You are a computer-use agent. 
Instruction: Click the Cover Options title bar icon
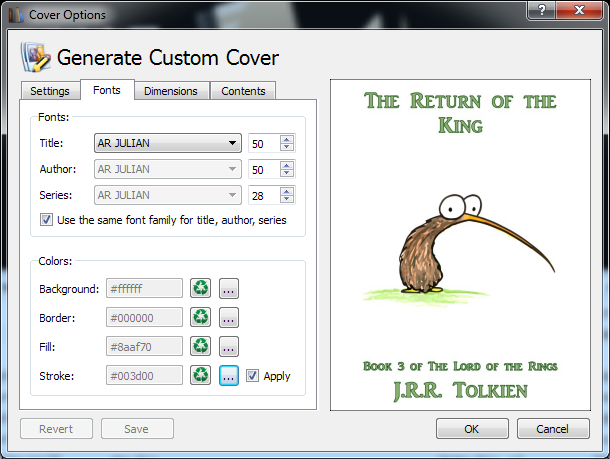point(16,15)
